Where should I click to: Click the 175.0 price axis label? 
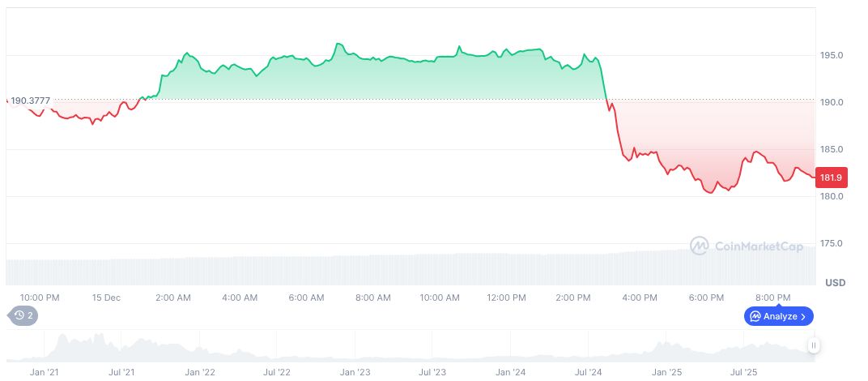832,243
